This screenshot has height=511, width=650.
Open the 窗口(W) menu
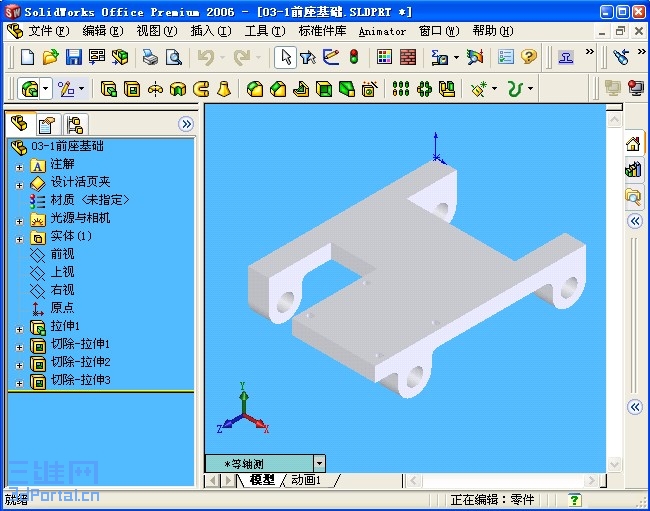(x=439, y=31)
